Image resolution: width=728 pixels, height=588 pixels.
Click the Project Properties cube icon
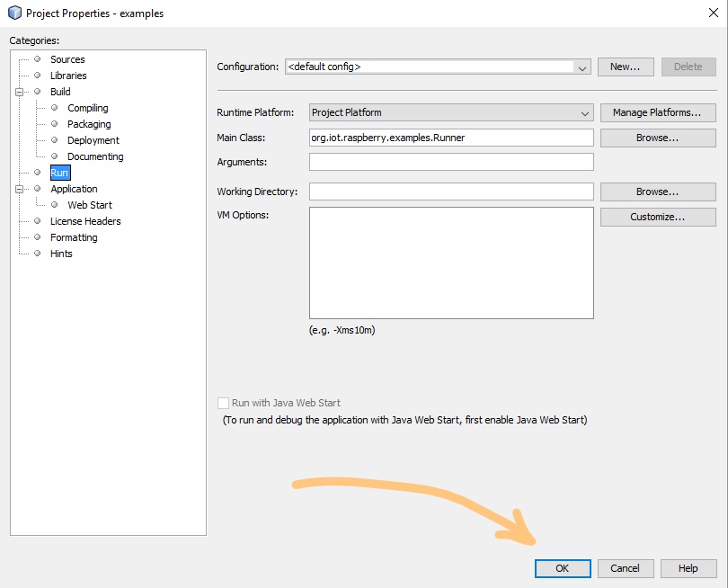coord(15,13)
